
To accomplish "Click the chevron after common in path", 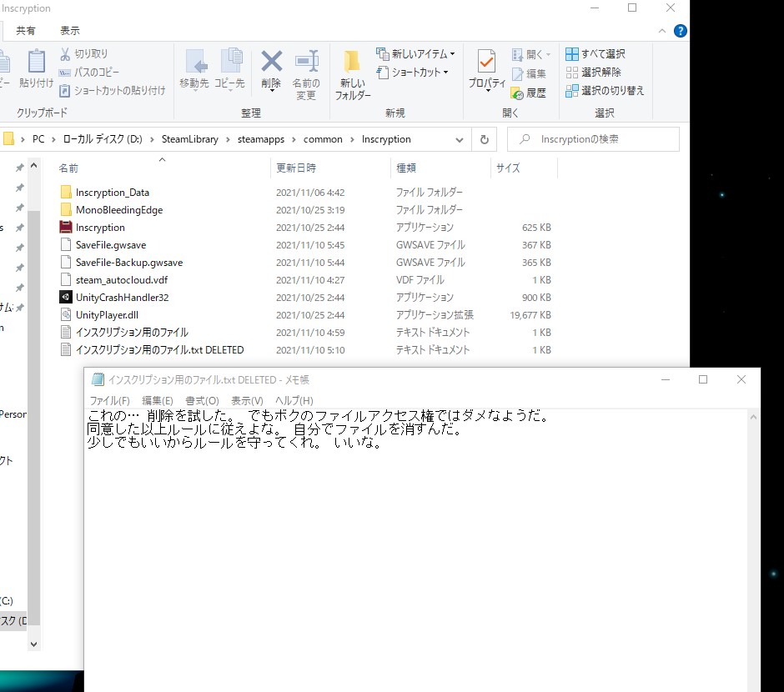I will [x=352, y=140].
